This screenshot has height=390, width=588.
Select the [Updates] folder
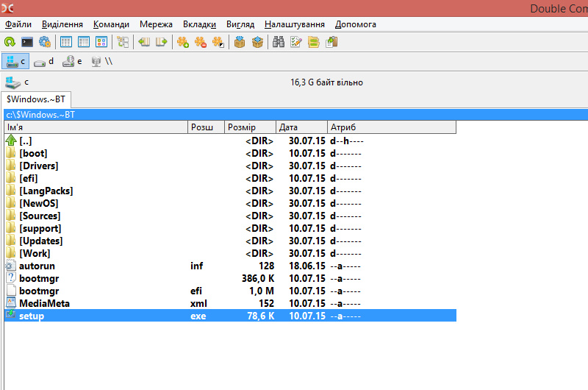pyautogui.click(x=230, y=241)
